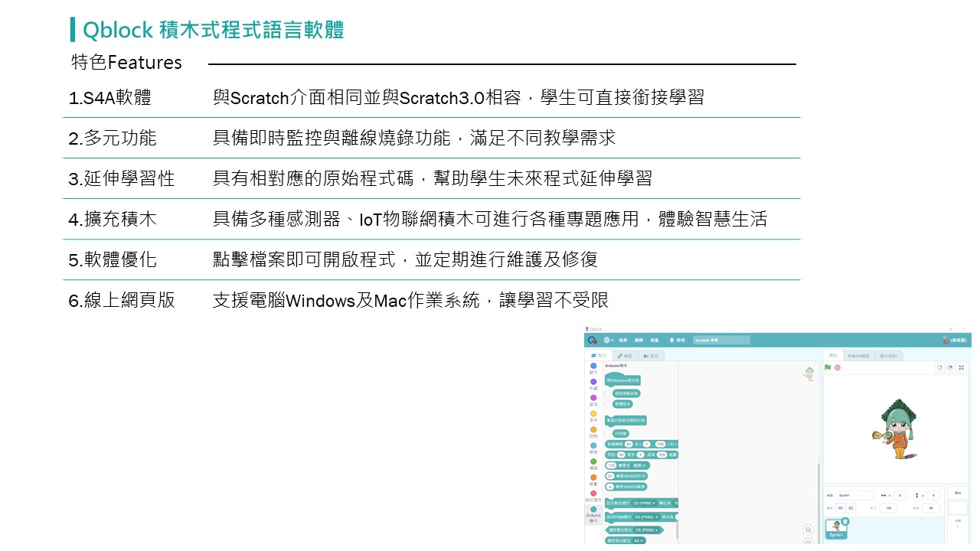Select the 函式積木 pink block category

(x=593, y=496)
